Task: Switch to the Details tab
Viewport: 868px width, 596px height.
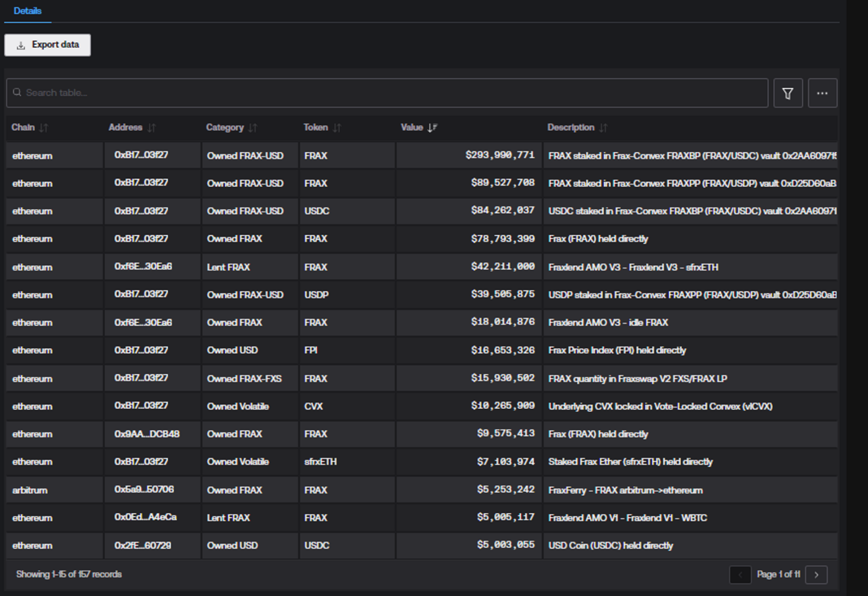Action: 27,11
